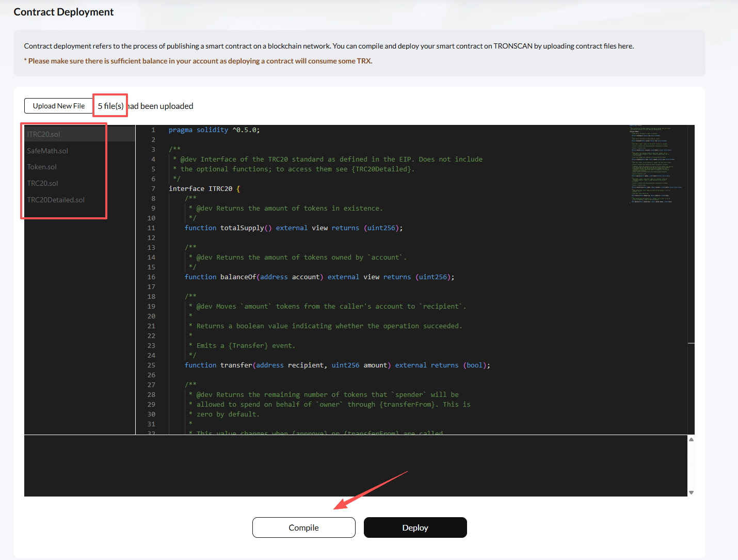Place cursor on the pragma solidity line
Screen dimensions: 738x560
point(214,130)
